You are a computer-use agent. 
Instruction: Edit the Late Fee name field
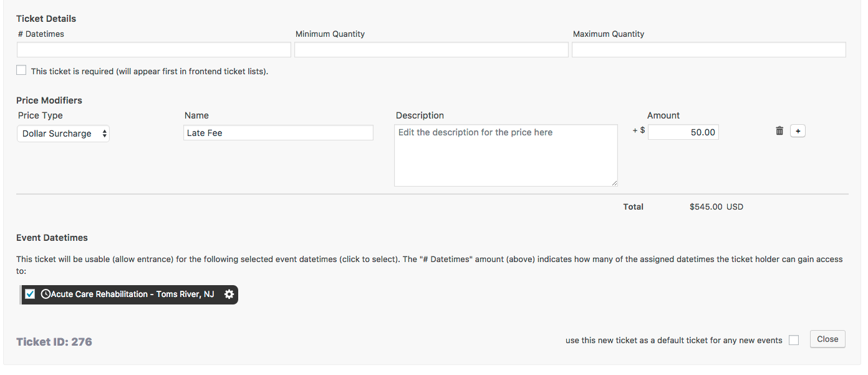[278, 132]
